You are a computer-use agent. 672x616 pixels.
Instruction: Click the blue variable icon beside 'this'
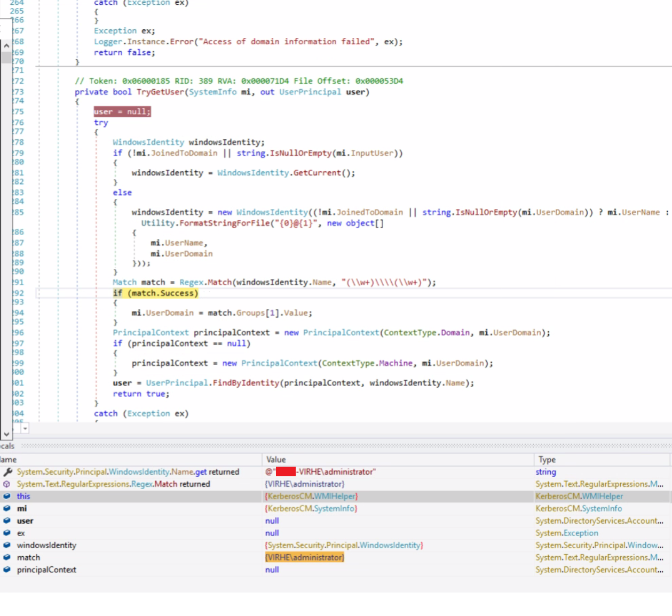[x=7, y=496]
